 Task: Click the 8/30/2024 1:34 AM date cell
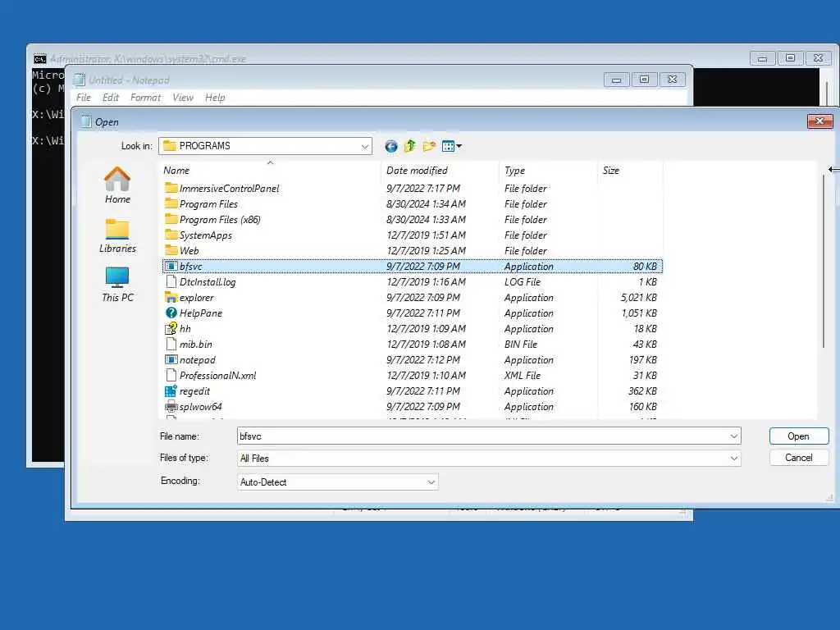tap(426, 203)
